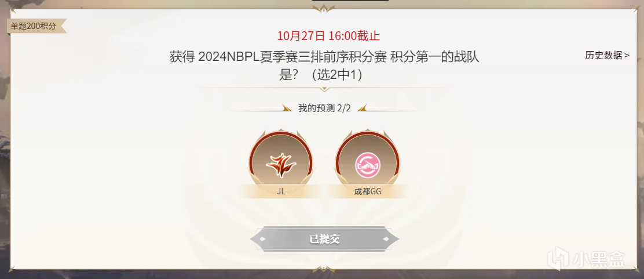Click the bottom center gold ornament
Image resolution: width=644 pixels, height=279 pixels.
pyautogui.click(x=324, y=269)
